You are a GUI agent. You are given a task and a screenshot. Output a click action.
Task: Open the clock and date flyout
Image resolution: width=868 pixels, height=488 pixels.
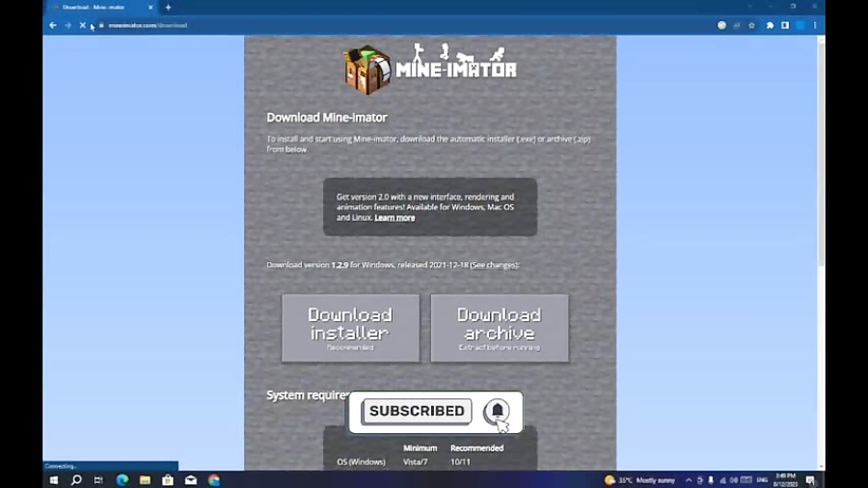(785, 479)
